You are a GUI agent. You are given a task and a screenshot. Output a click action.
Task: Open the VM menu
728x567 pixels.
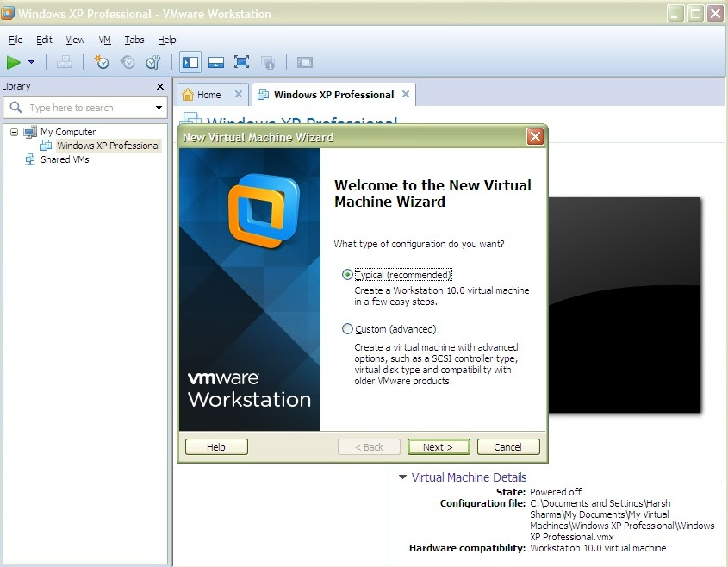point(104,40)
